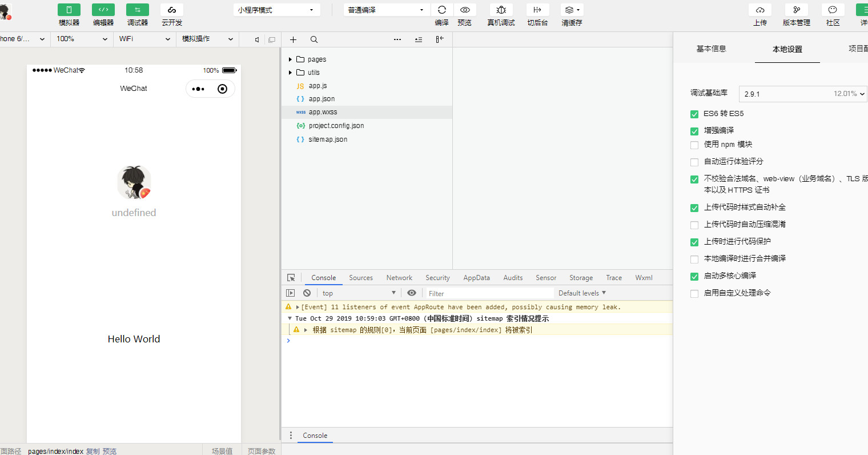
Task: Click the 预览 eye icon in top toolbar
Action: (x=465, y=10)
